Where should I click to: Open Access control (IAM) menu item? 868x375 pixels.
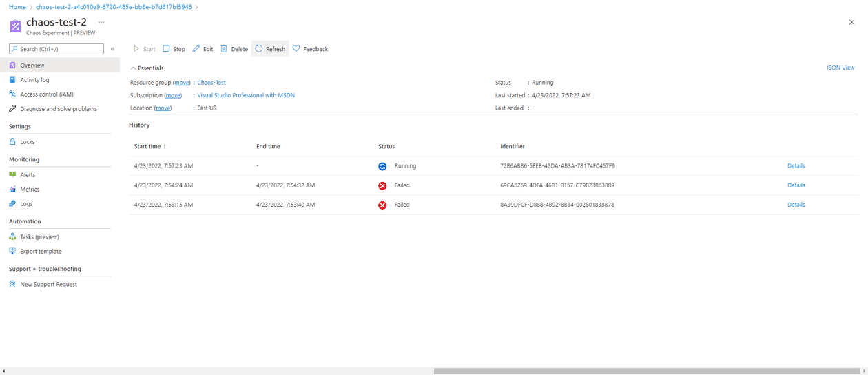click(46, 94)
